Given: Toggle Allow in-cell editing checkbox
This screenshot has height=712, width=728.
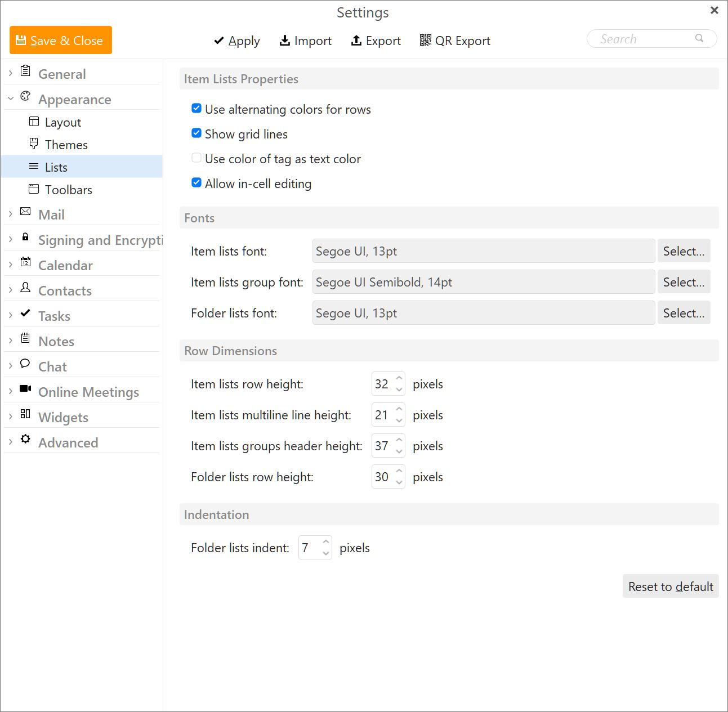Looking at the screenshot, I should coord(196,182).
